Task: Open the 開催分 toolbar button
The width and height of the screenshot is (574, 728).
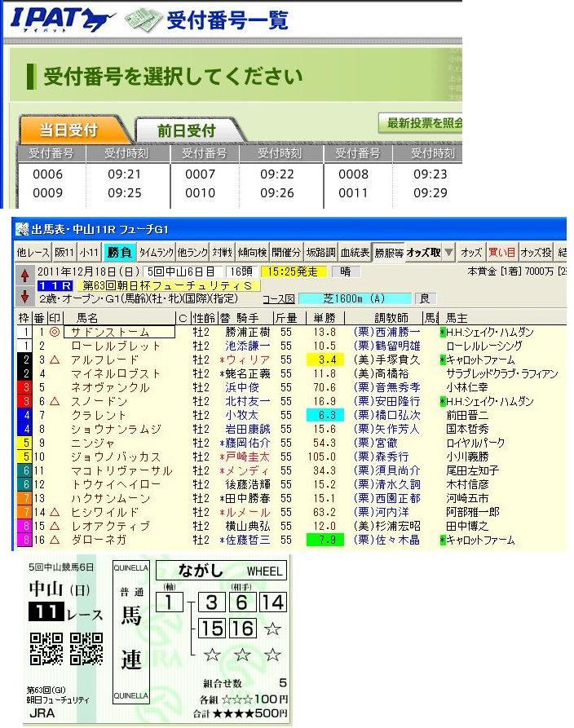Action: point(286,252)
